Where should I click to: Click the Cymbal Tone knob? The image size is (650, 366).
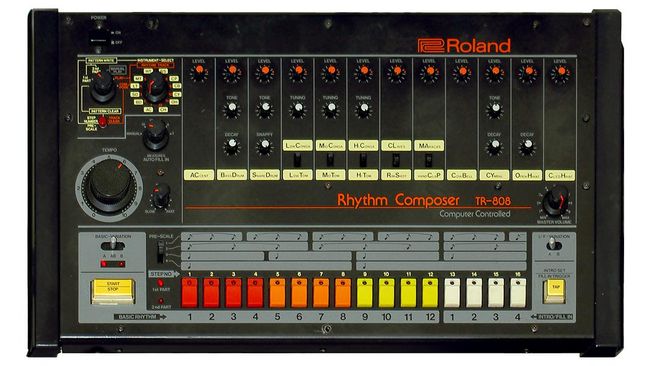pos(494,109)
